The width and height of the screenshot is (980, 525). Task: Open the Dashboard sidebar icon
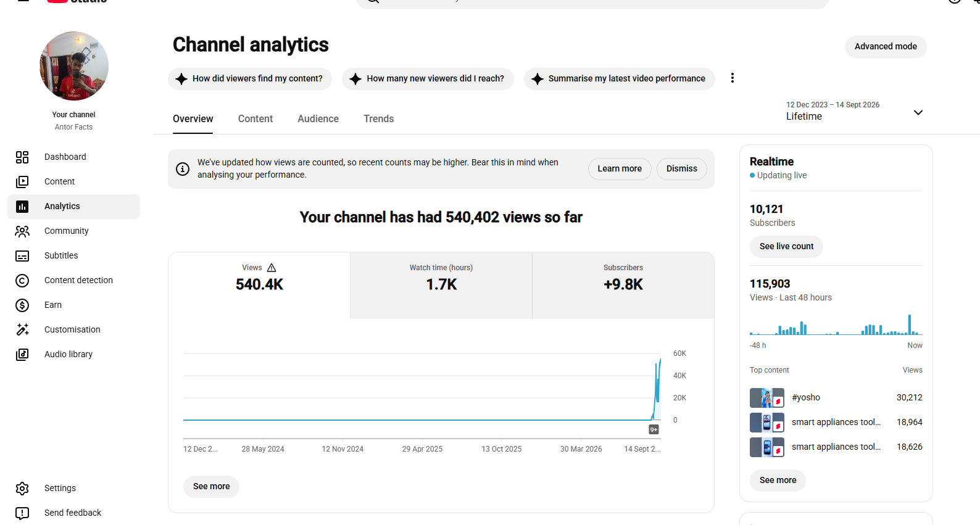22,157
